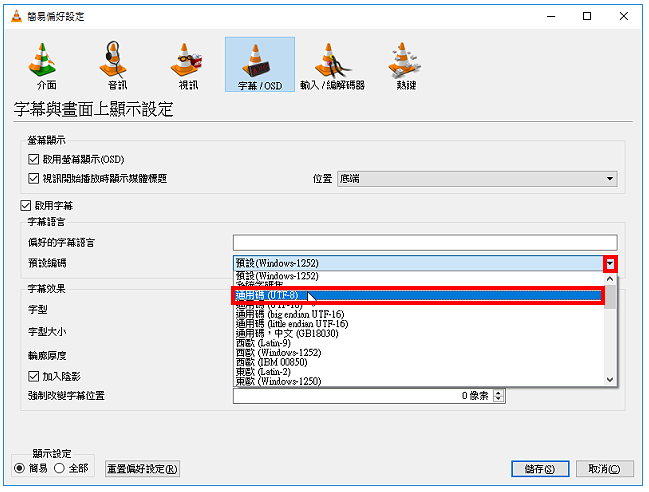
Task: Click the 偏好的字幕語言 text field
Action: 425,242
